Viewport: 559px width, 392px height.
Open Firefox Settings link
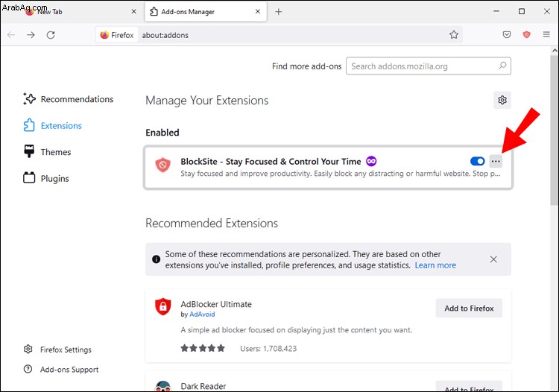pos(57,350)
